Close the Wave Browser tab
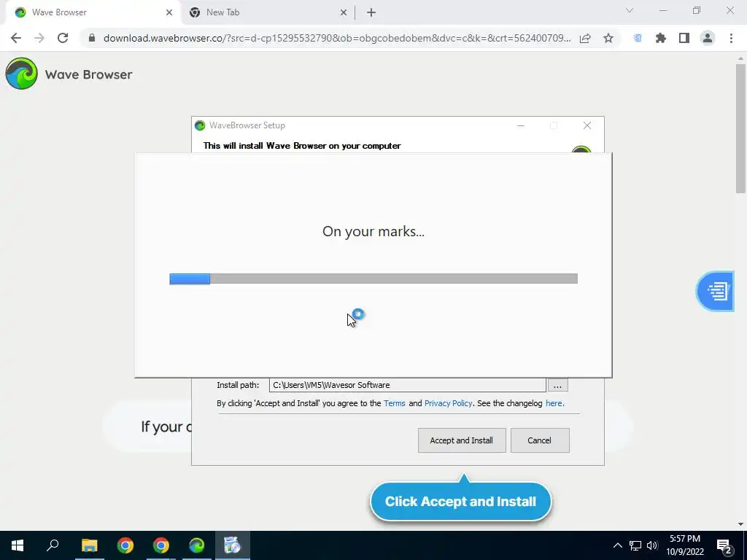The image size is (747, 560). (x=169, y=12)
